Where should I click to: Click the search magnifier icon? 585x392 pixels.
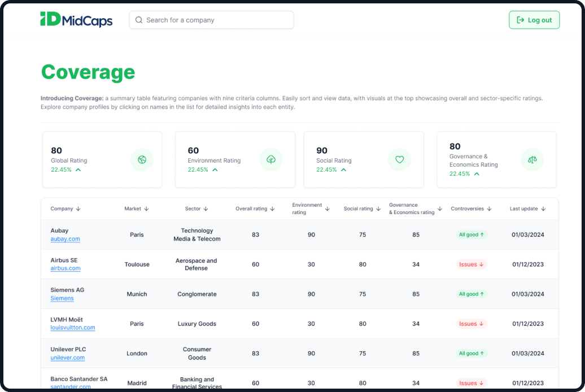[139, 20]
